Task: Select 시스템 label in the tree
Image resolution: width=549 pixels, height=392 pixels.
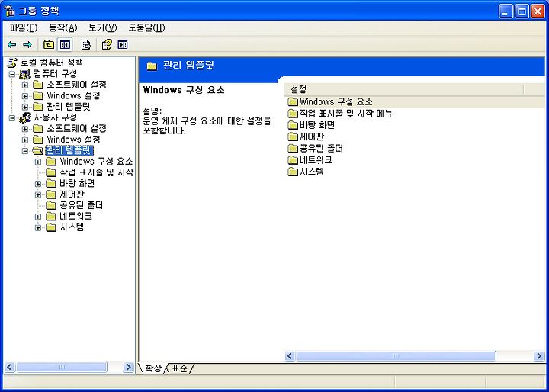Action: pyautogui.click(x=72, y=227)
